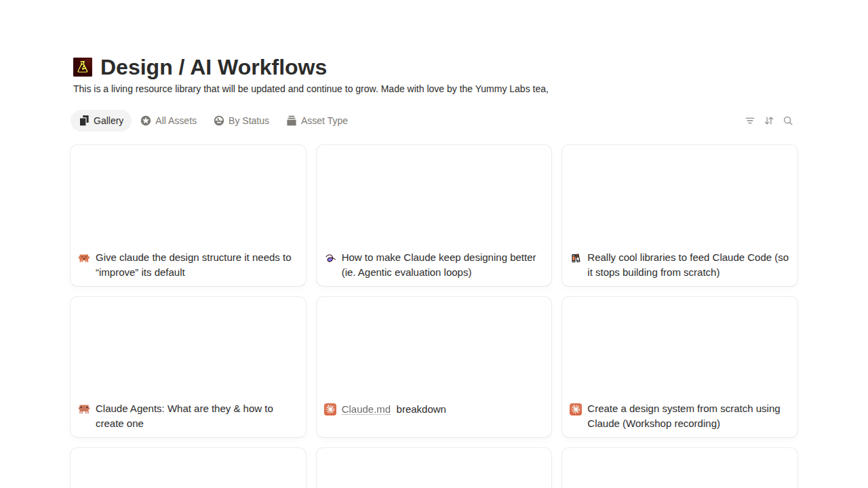Switch to the Asset Type tab

317,121
